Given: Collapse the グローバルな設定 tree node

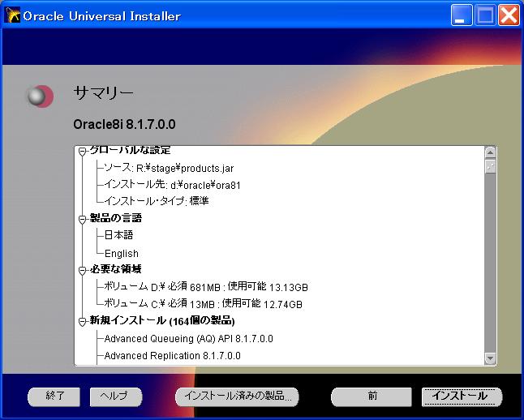Looking at the screenshot, I should tap(82, 152).
